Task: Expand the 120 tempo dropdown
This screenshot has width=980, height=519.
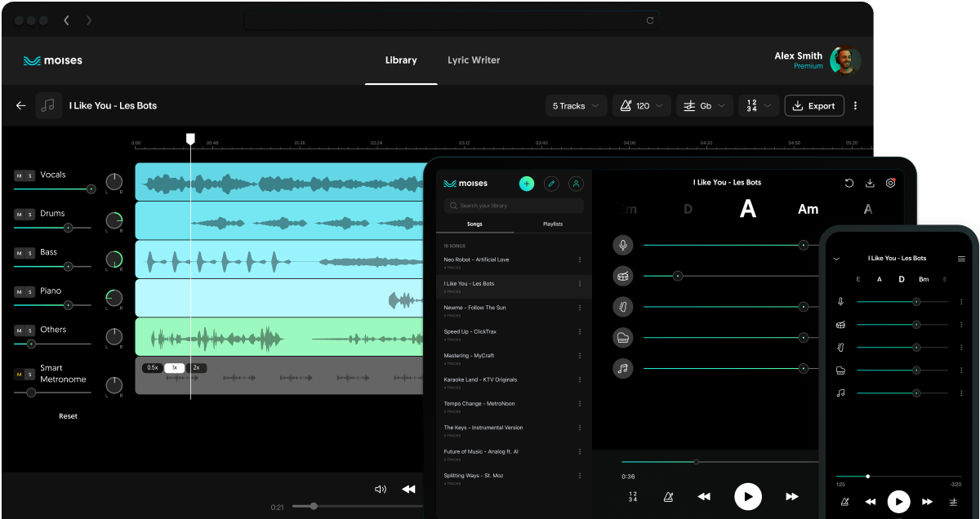Action: pos(641,106)
